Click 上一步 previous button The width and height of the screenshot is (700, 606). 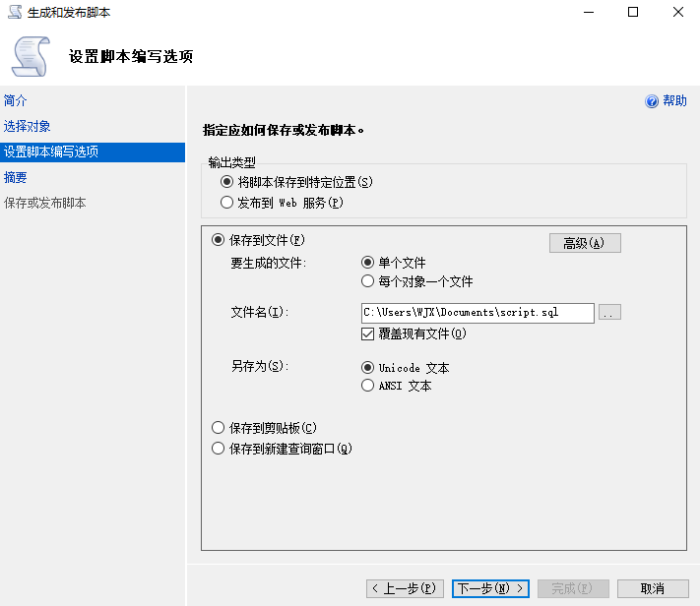pyautogui.click(x=405, y=588)
